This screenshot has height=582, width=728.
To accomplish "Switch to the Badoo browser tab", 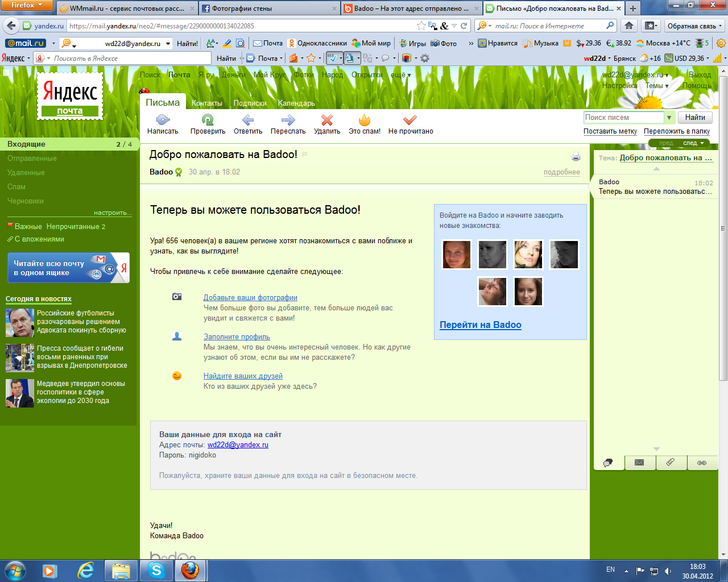I will click(x=411, y=9).
